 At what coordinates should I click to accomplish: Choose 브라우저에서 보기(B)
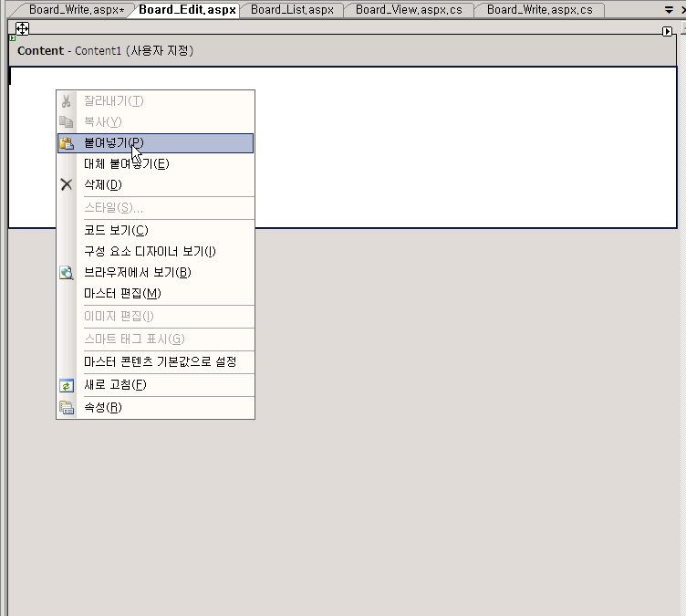tap(155, 272)
